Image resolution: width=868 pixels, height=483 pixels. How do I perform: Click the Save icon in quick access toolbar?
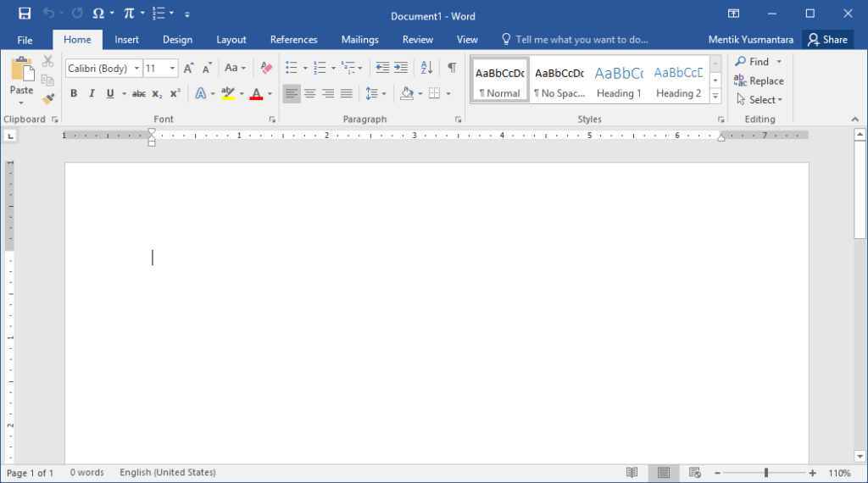(25, 14)
